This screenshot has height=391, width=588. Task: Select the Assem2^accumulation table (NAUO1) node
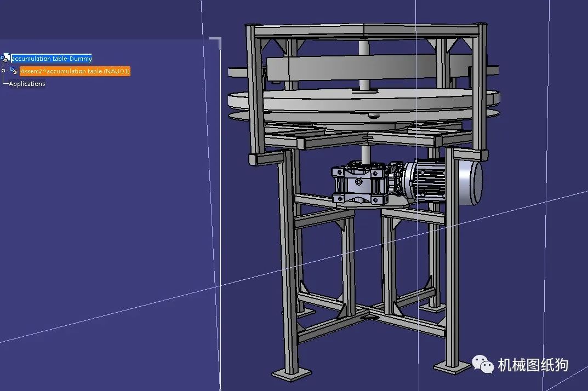tap(75, 71)
